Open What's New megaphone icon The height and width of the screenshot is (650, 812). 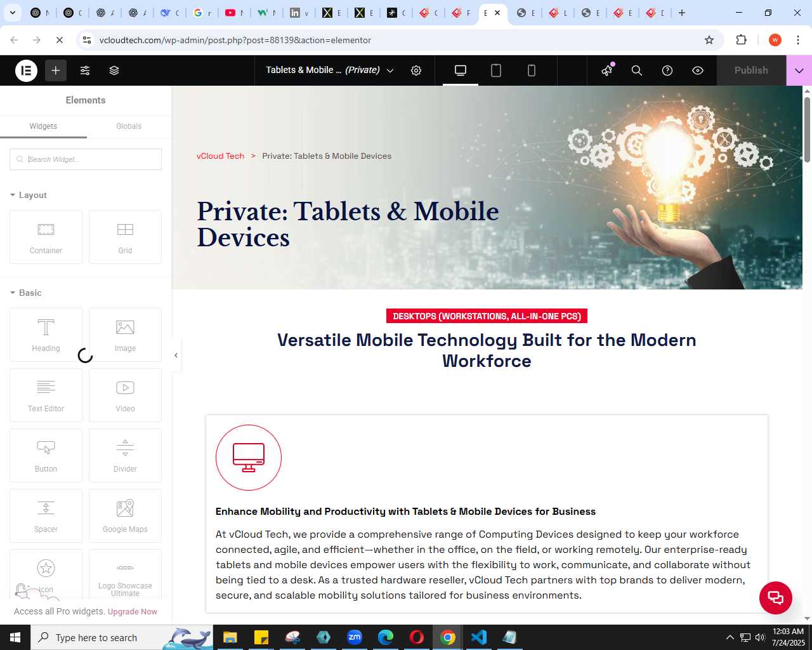click(x=607, y=70)
